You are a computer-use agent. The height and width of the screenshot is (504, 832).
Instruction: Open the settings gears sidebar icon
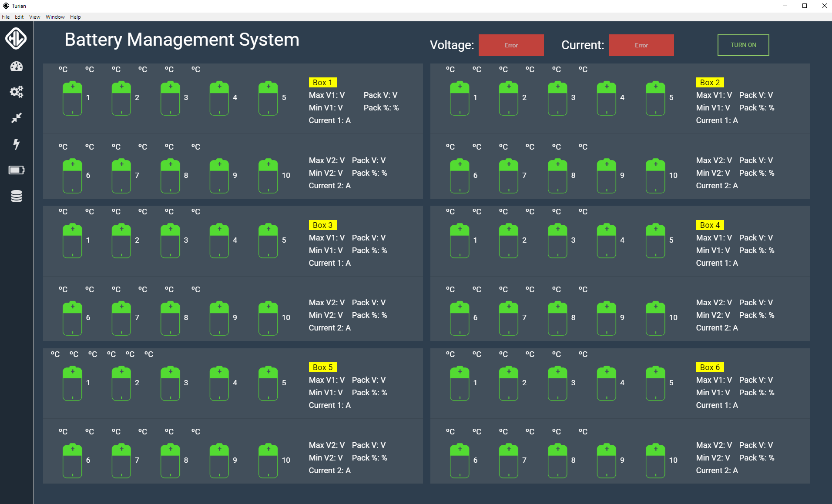click(17, 92)
